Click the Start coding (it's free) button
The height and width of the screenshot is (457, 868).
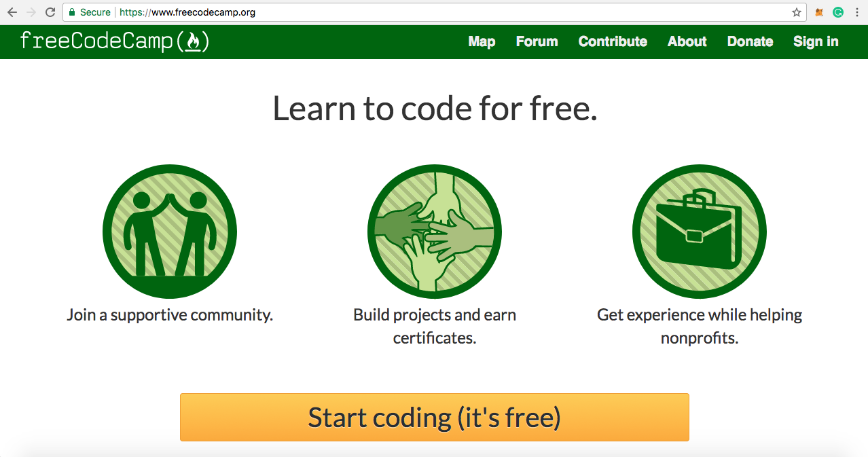click(x=435, y=417)
